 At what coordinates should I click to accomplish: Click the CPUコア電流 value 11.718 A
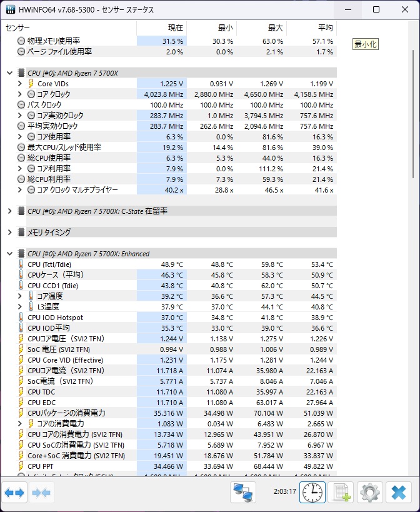[x=170, y=371]
